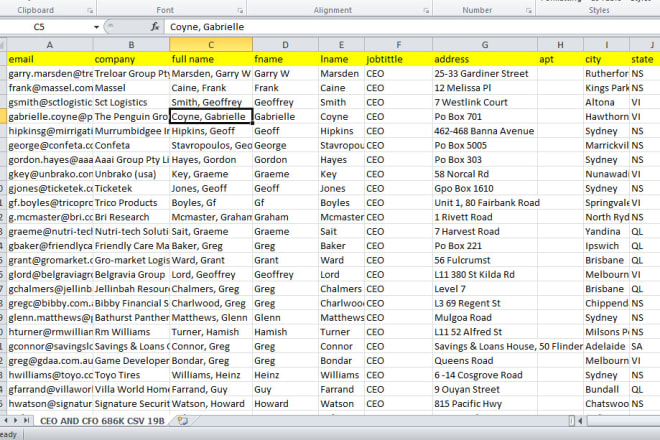
Task: Click the yellow 'city' header cell
Action: [x=607, y=59]
